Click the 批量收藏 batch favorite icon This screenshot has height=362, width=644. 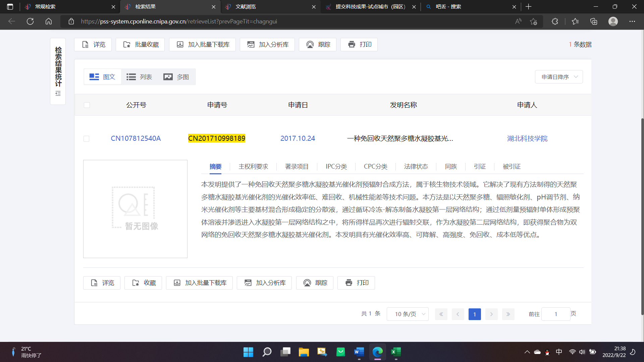(x=127, y=45)
